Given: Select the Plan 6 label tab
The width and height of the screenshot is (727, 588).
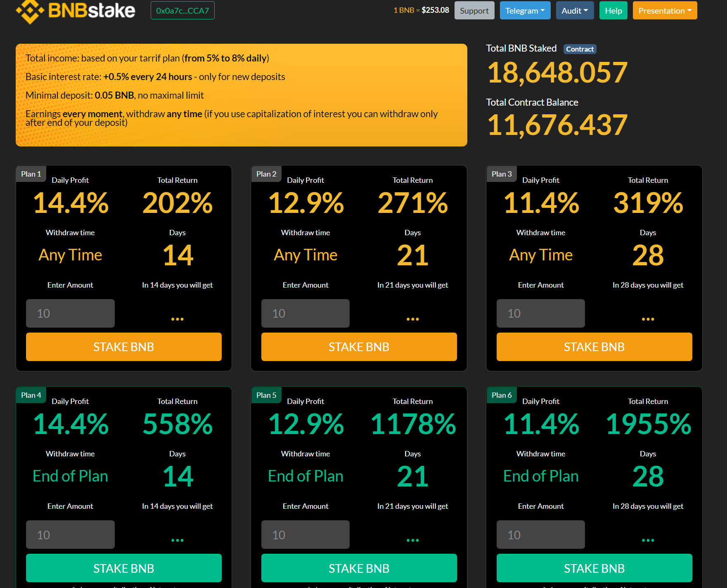Looking at the screenshot, I should 502,395.
